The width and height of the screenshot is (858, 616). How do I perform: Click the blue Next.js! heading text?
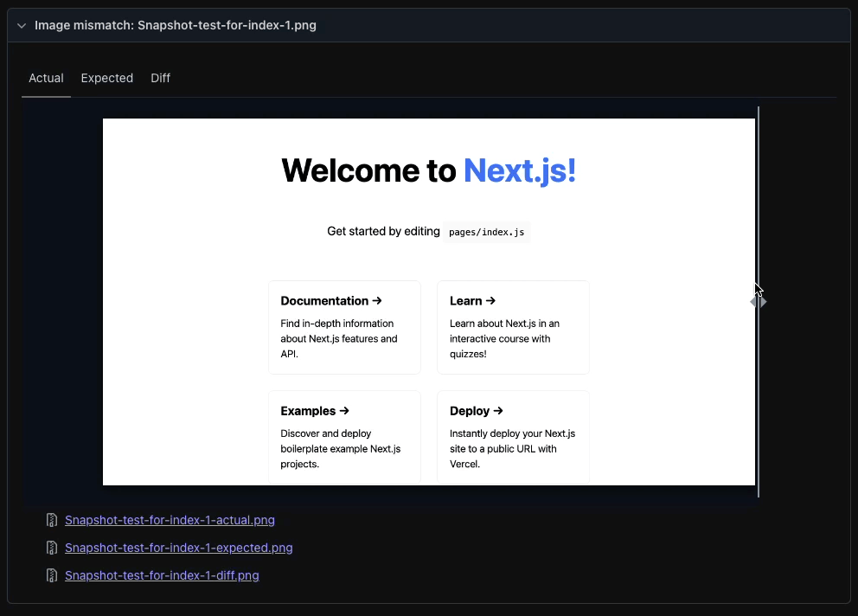click(519, 171)
